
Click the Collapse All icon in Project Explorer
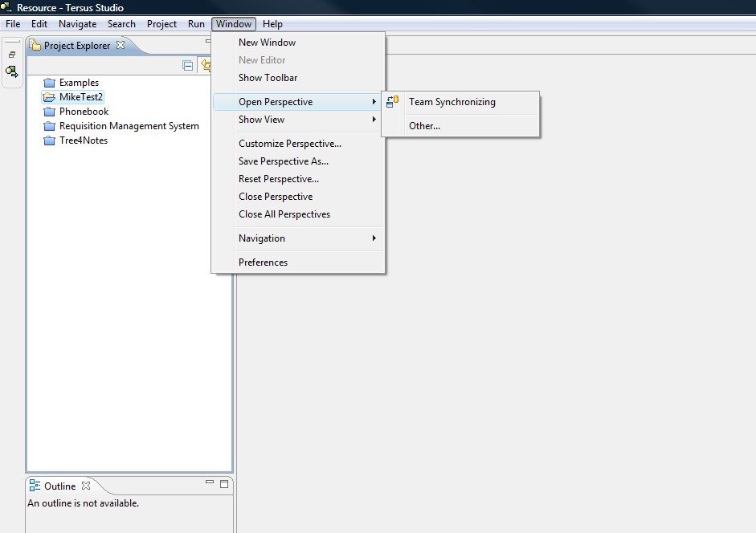(188, 66)
